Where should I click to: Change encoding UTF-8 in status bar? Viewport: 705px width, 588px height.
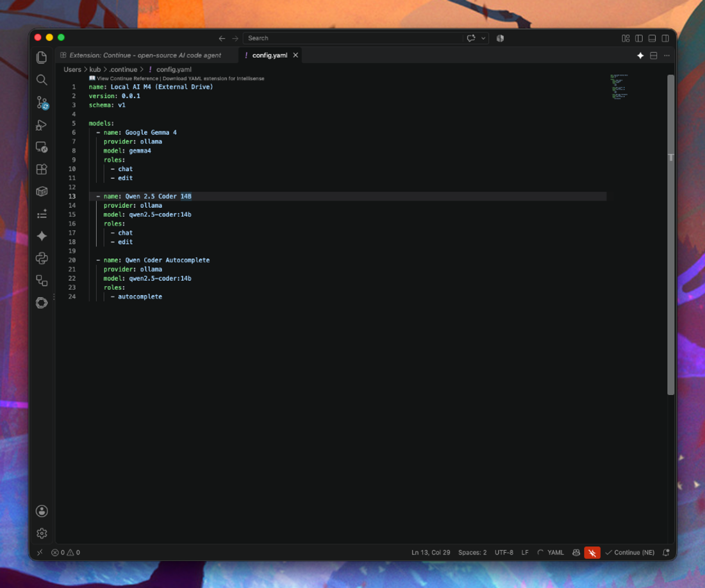(x=504, y=553)
